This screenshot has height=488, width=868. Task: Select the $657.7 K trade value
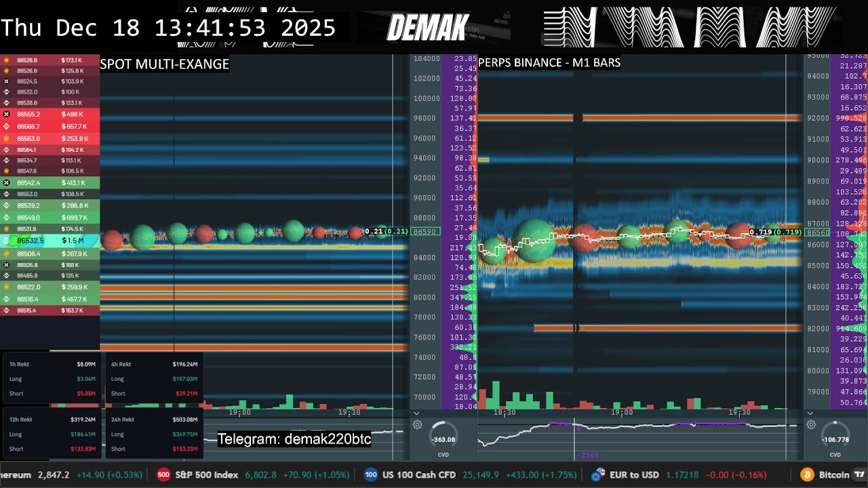pos(74,127)
